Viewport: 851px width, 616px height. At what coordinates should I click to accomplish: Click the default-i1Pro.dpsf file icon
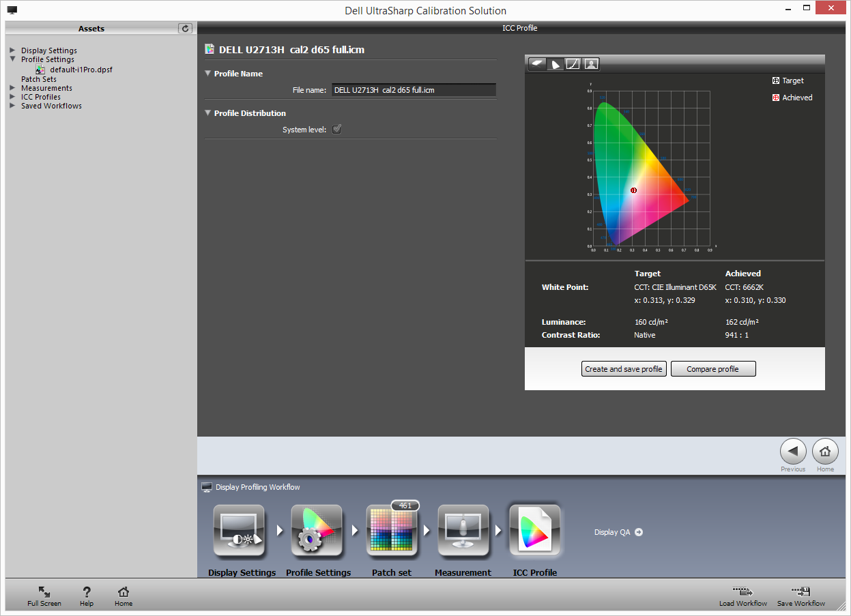click(x=40, y=70)
